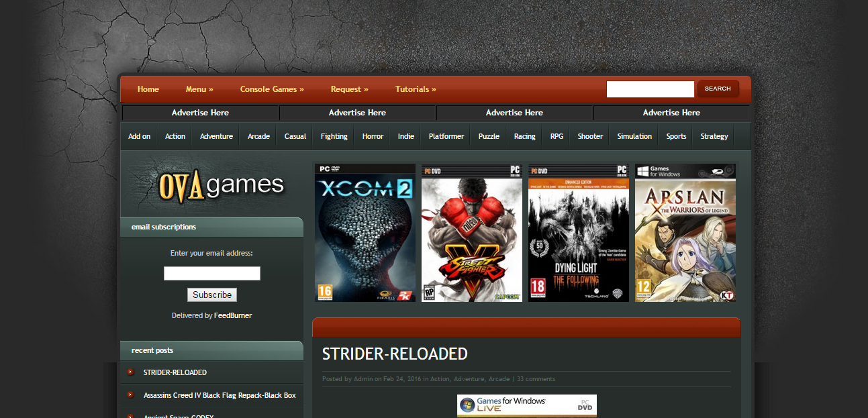The width and height of the screenshot is (868, 418).
Task: Open the Shooter category
Action: pyautogui.click(x=591, y=136)
